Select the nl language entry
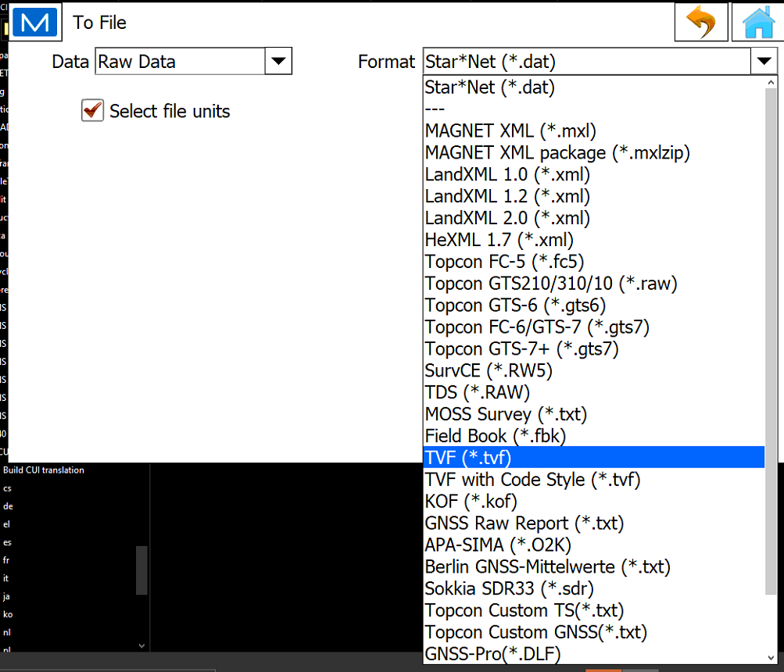This screenshot has width=784, height=672. (6, 632)
